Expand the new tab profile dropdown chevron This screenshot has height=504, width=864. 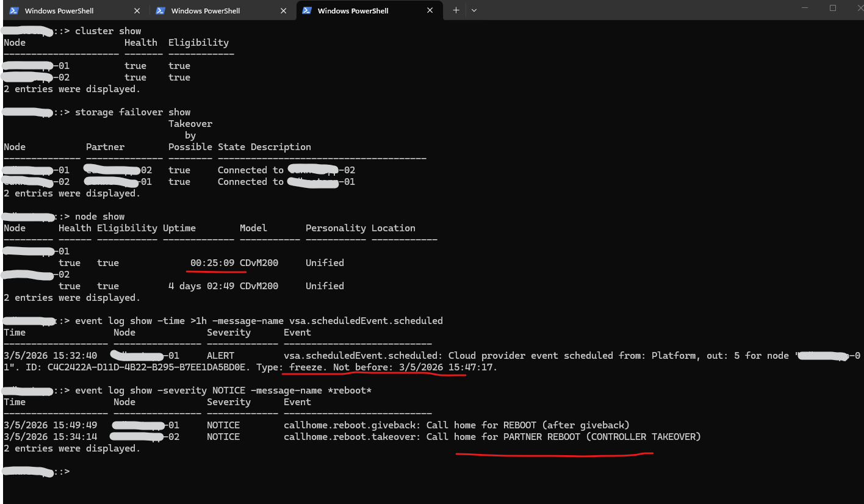point(474,10)
